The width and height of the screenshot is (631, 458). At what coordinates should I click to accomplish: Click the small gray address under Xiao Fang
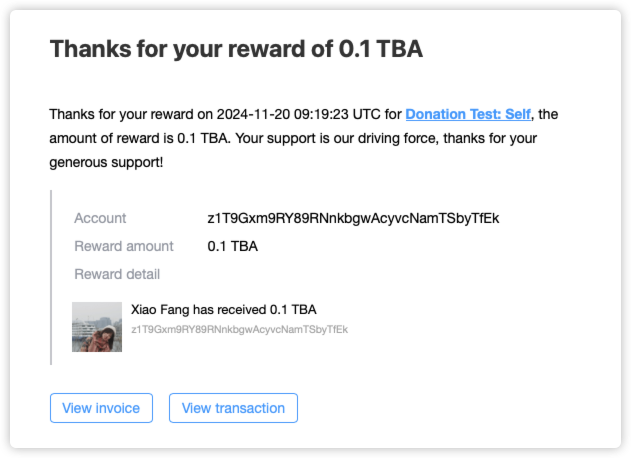pyautogui.click(x=238, y=328)
